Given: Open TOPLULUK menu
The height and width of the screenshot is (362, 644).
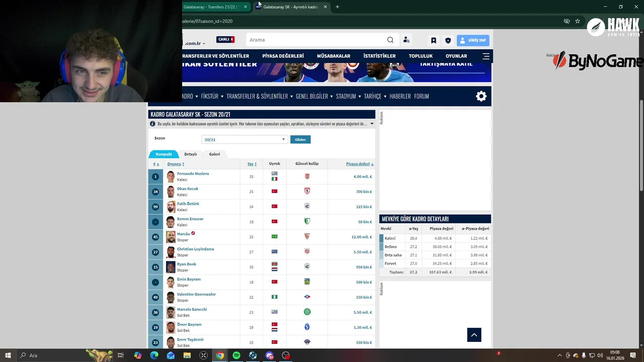Looking at the screenshot, I should point(421,56).
